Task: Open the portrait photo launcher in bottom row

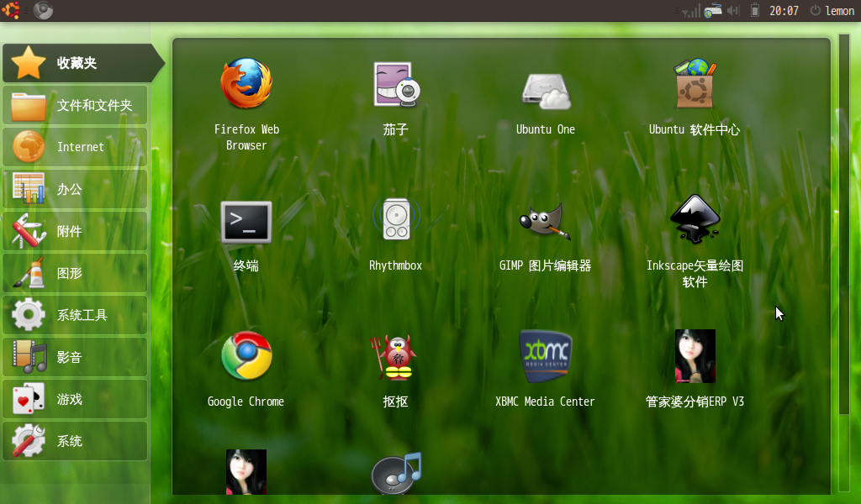Action: click(x=246, y=472)
